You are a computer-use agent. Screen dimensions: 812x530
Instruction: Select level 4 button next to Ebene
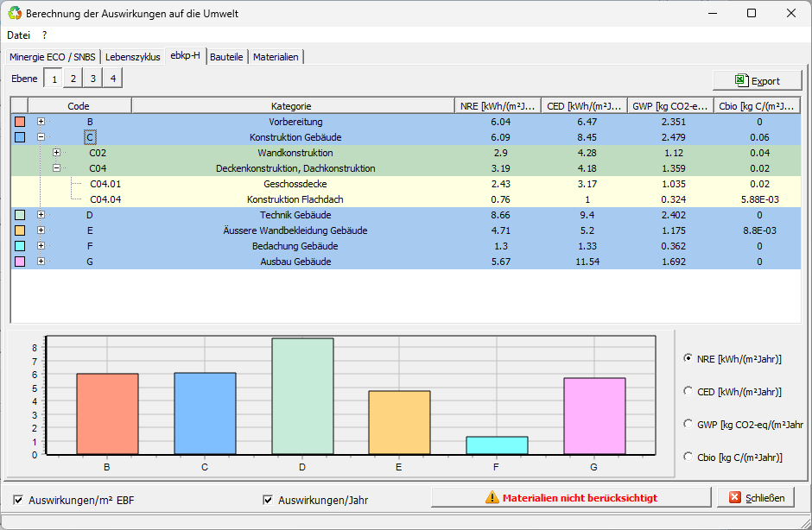coord(111,79)
